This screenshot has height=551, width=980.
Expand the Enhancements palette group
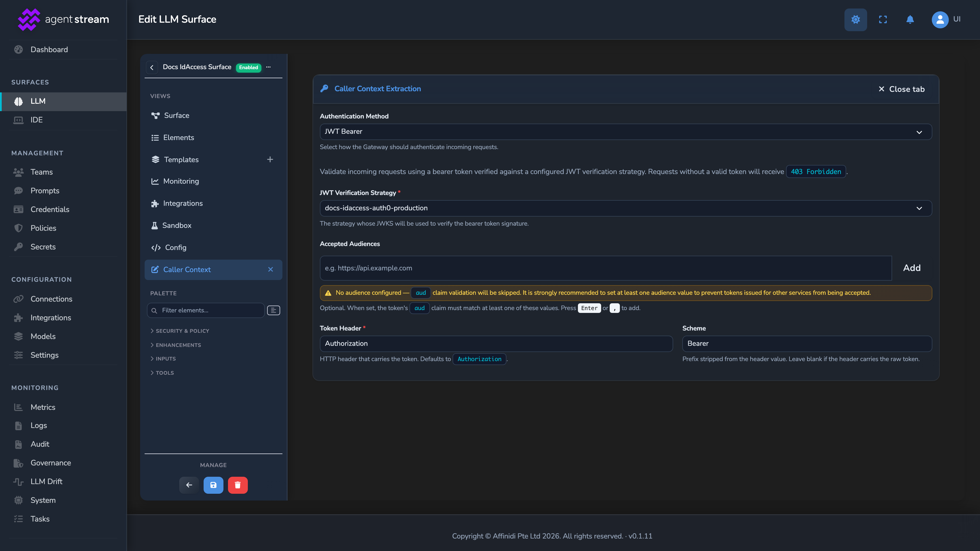point(176,345)
